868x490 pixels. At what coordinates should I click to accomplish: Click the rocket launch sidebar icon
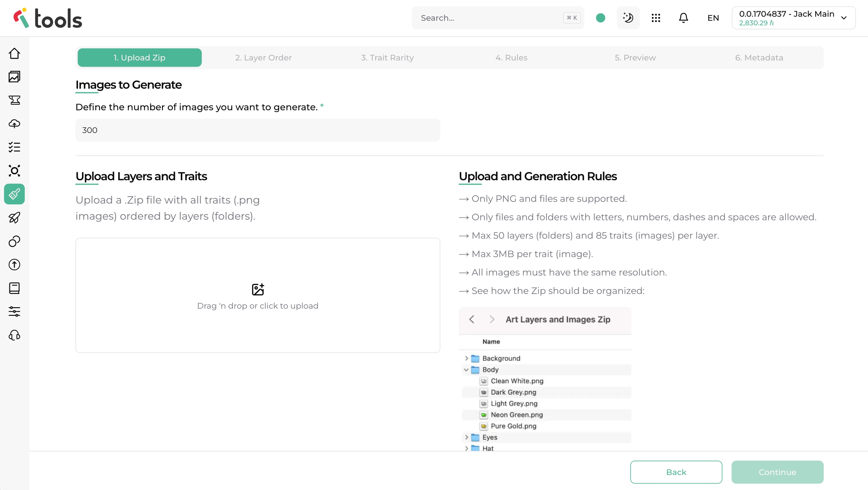[14, 217]
